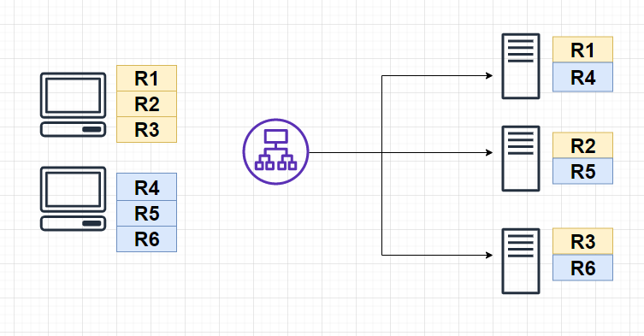The width and height of the screenshot is (644, 336).
Task: Select the arrowhead pointing to bottom server
Action: coord(489,255)
